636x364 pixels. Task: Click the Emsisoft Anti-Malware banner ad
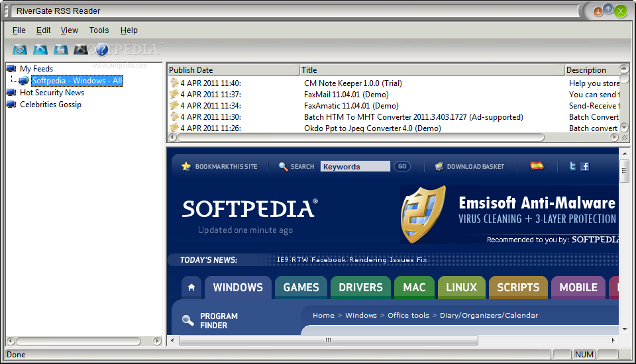pyautogui.click(x=509, y=215)
